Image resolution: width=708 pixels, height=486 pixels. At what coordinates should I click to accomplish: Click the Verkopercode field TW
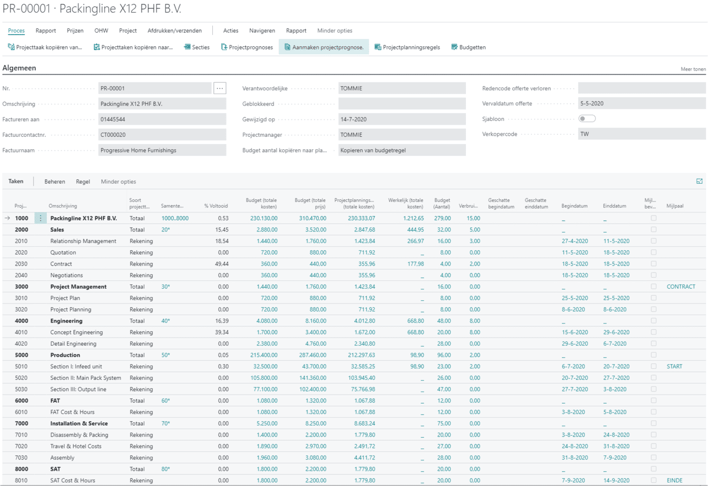(x=642, y=134)
